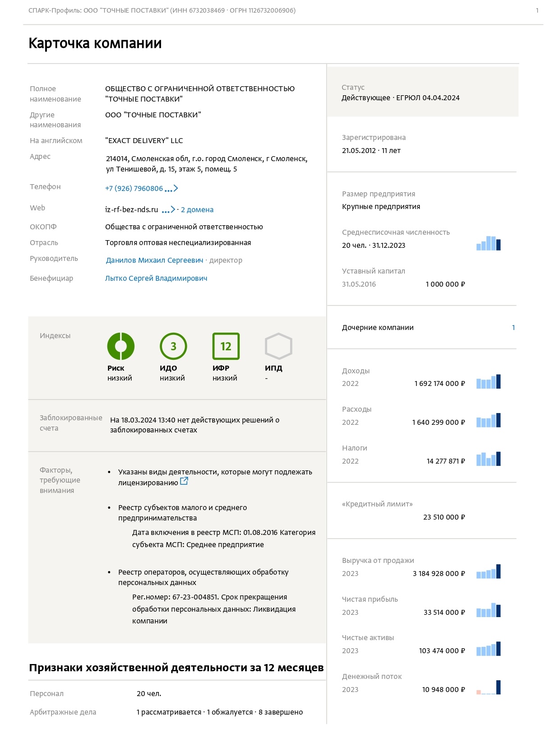
Task: Click the Выручка от продажи bar chart
Action: point(488,571)
